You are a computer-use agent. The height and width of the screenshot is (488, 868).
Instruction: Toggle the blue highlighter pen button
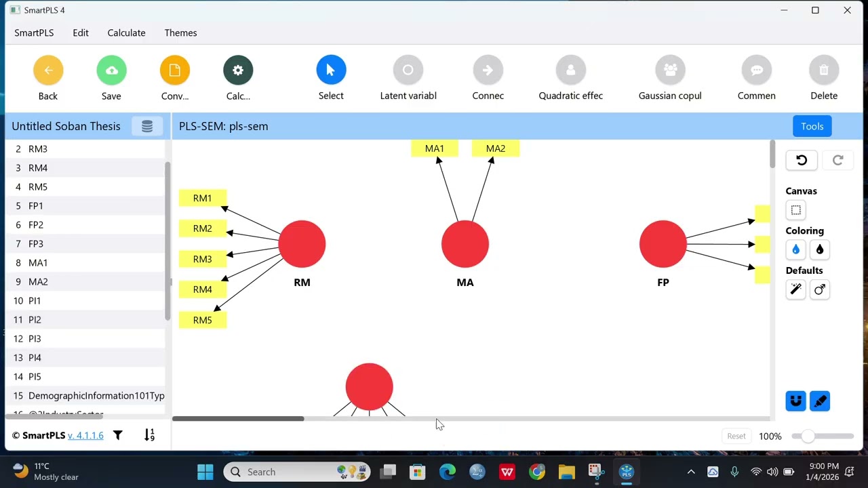pos(820,401)
